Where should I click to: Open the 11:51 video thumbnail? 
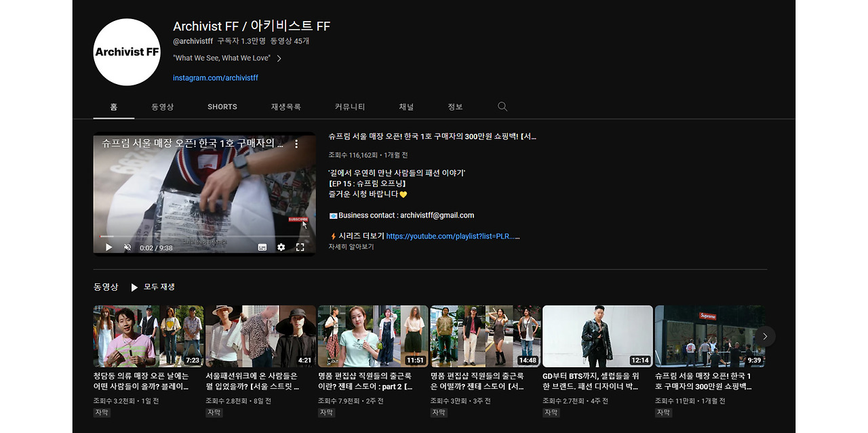(373, 336)
